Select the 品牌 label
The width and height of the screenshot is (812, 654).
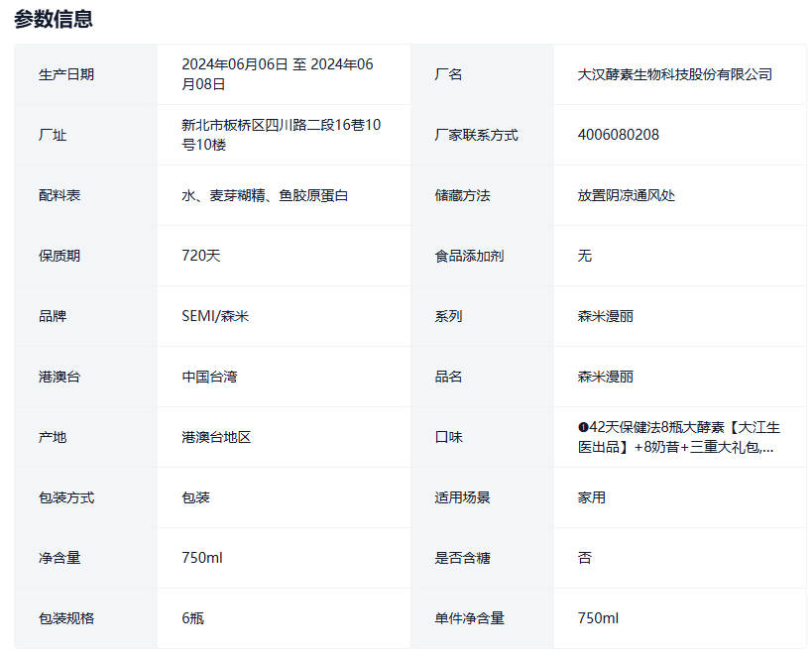(53, 316)
